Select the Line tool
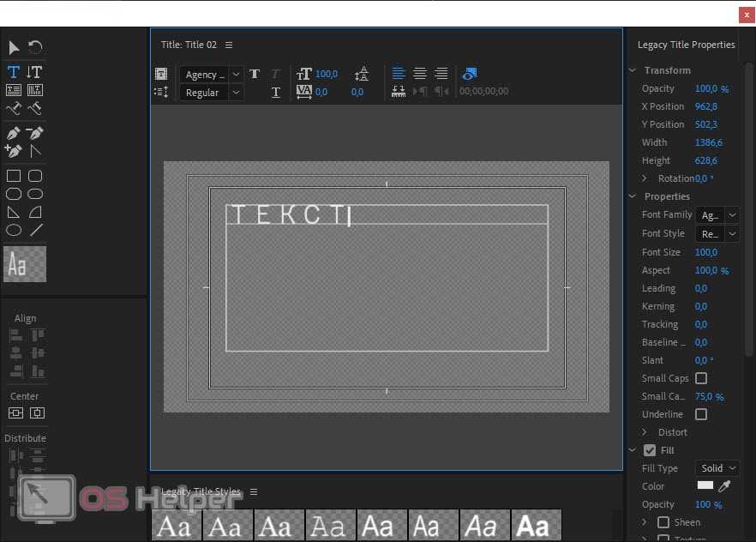 pos(35,230)
